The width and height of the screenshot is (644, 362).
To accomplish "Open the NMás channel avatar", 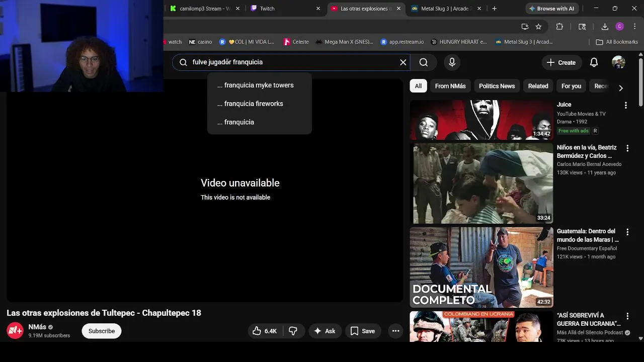I will click(x=15, y=331).
